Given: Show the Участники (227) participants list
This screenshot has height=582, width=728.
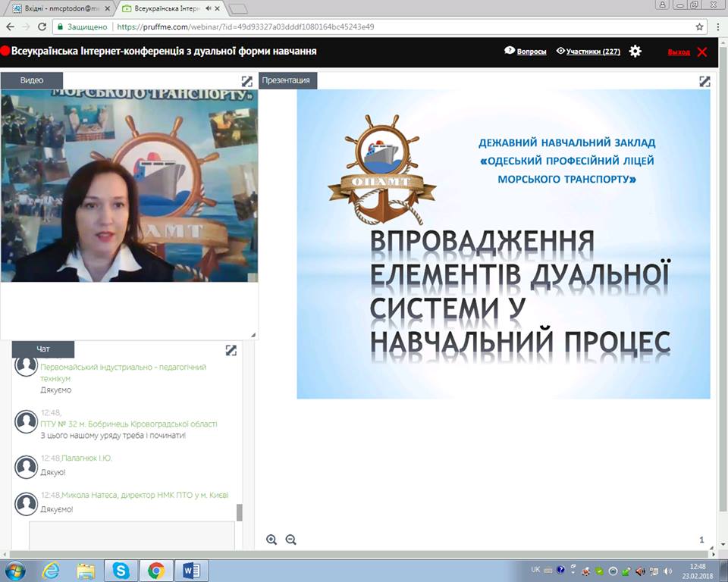Looking at the screenshot, I should (588, 52).
